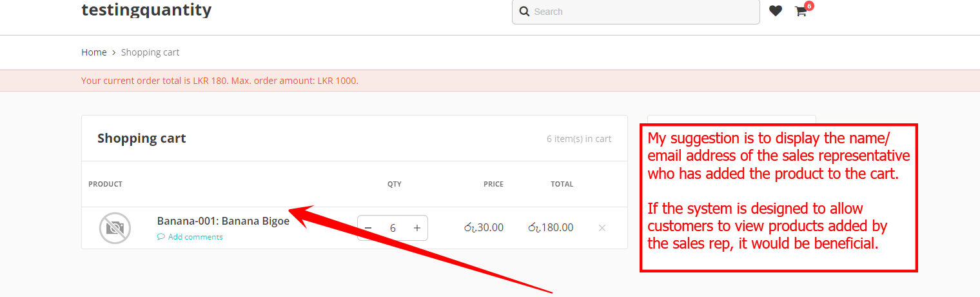
Task: Go to Home via breadcrumb
Action: [x=93, y=52]
